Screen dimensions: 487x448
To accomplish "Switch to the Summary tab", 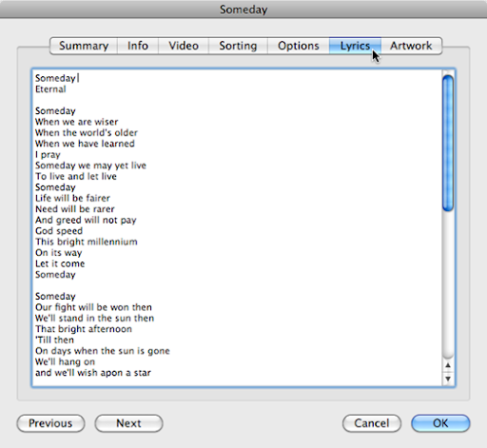I will pos(84,46).
